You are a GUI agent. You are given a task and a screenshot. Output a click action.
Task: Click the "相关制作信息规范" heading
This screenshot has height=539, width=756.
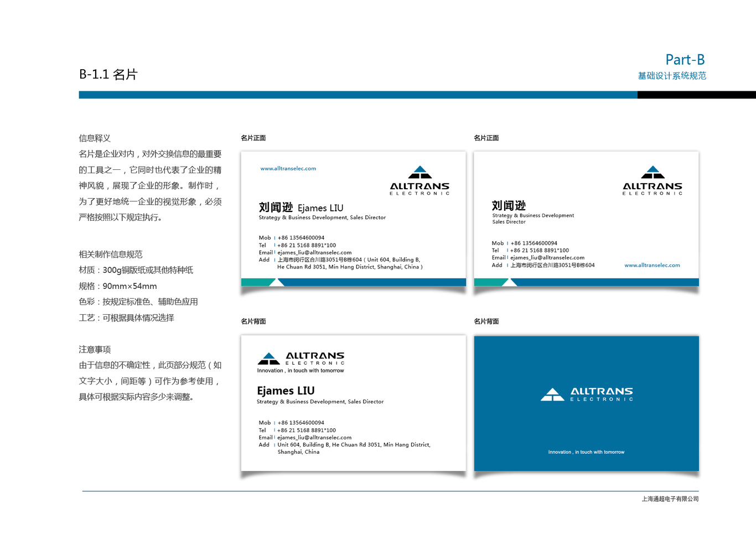[x=111, y=255]
